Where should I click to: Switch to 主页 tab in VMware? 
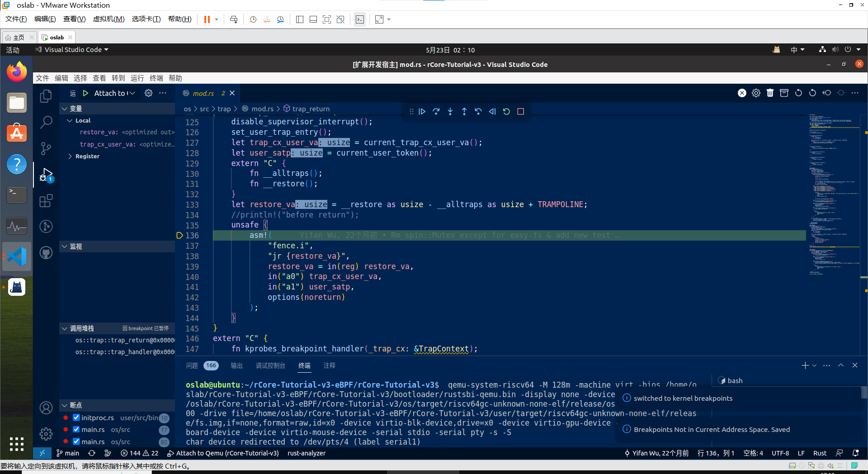point(19,37)
